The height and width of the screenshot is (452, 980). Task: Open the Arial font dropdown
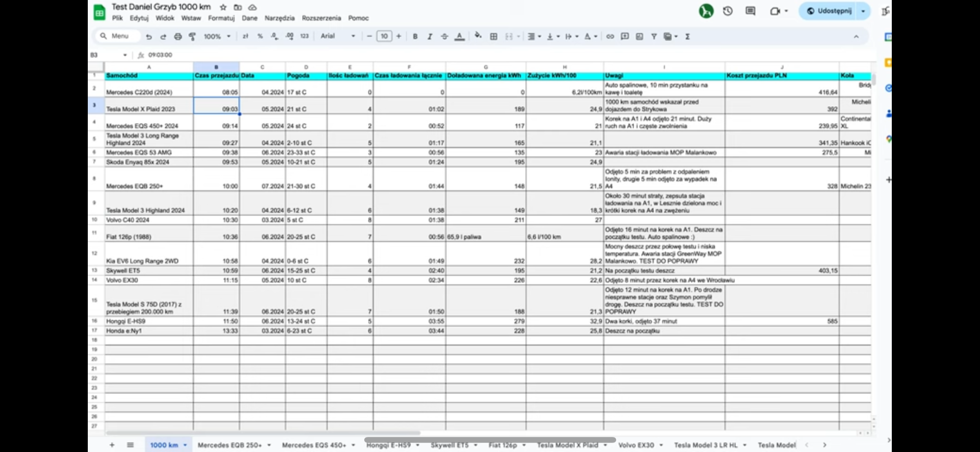[x=337, y=36]
